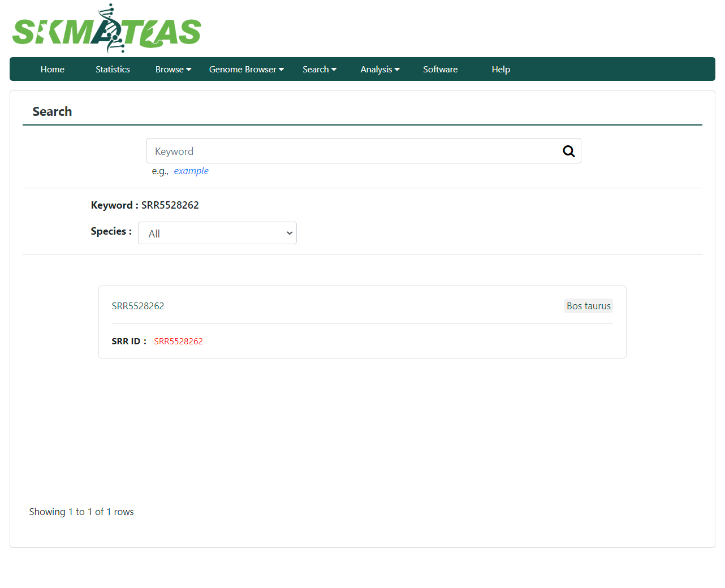This screenshot has height=588, width=725.
Task: Expand the Analysis dropdown menu
Action: tap(380, 69)
